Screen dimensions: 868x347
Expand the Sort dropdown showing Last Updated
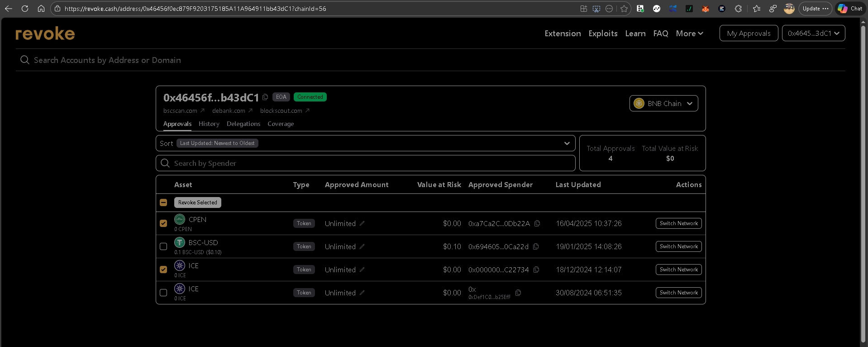click(x=365, y=143)
